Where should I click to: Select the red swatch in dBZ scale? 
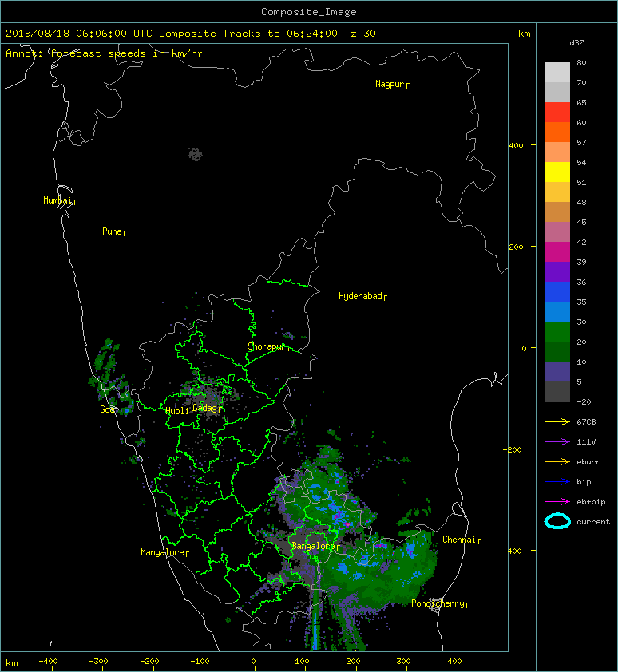pyautogui.click(x=557, y=113)
